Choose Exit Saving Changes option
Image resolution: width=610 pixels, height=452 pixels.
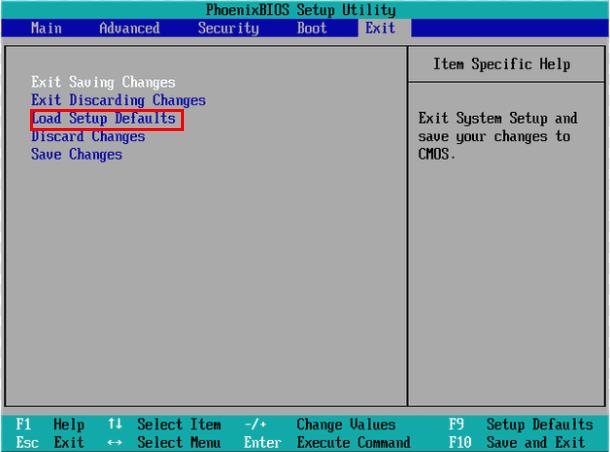click(103, 82)
